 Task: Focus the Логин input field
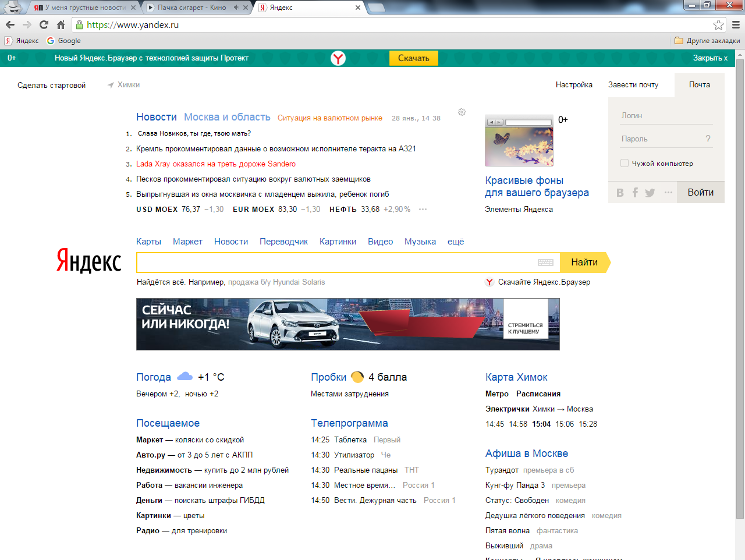point(666,116)
